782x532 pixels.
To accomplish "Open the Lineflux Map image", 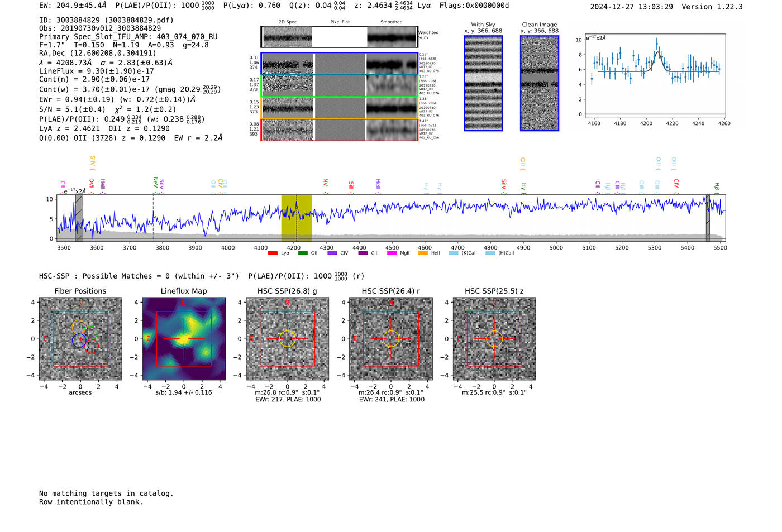I will point(184,339).
